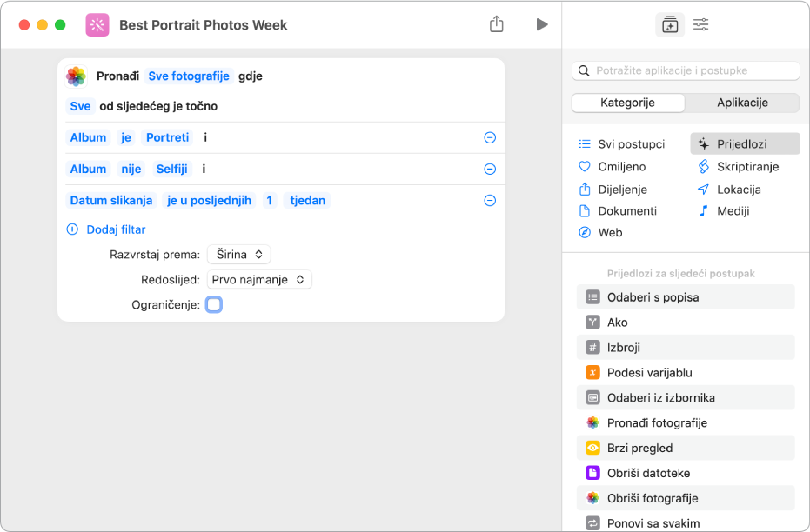This screenshot has height=532, width=810.
Task: Open the action library panel icon
Action: [669, 25]
